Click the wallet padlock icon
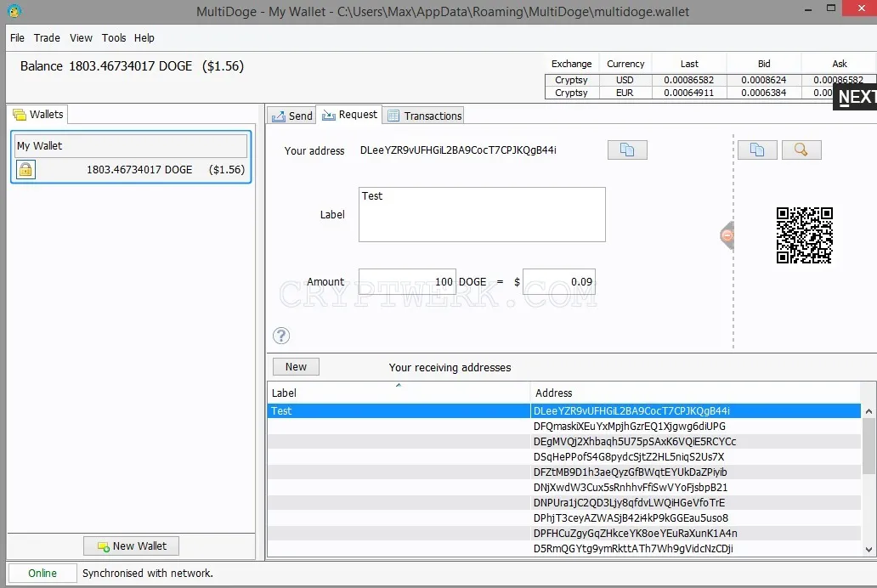 pyautogui.click(x=25, y=170)
